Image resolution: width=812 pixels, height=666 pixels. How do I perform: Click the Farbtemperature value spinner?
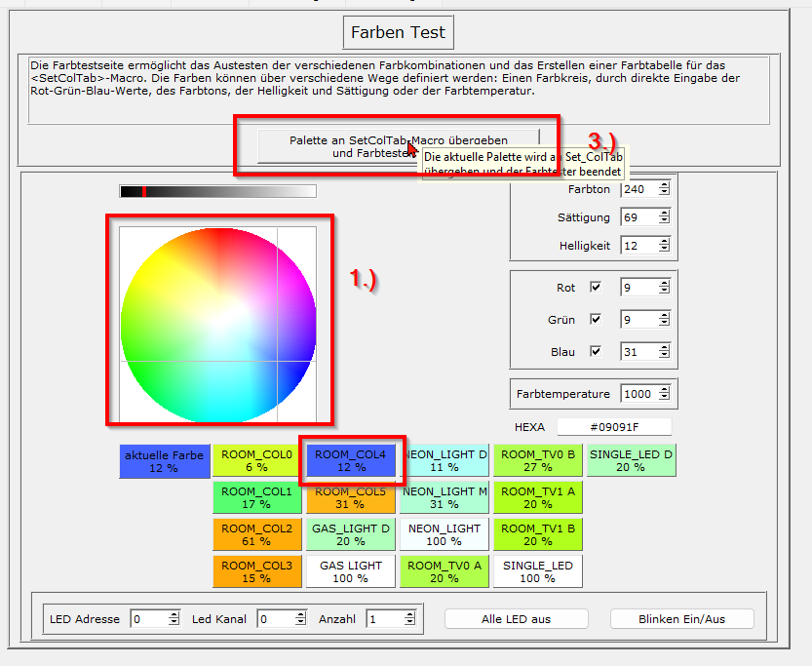(638, 394)
